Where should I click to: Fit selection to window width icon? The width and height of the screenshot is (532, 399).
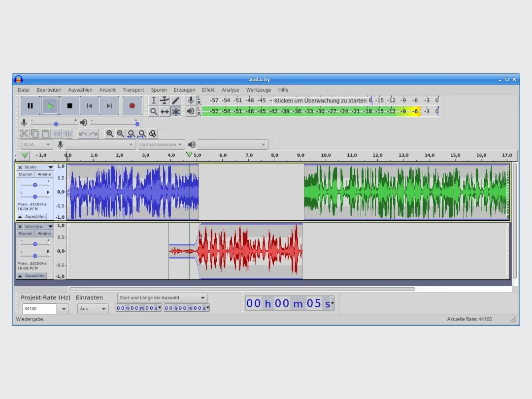131,133
